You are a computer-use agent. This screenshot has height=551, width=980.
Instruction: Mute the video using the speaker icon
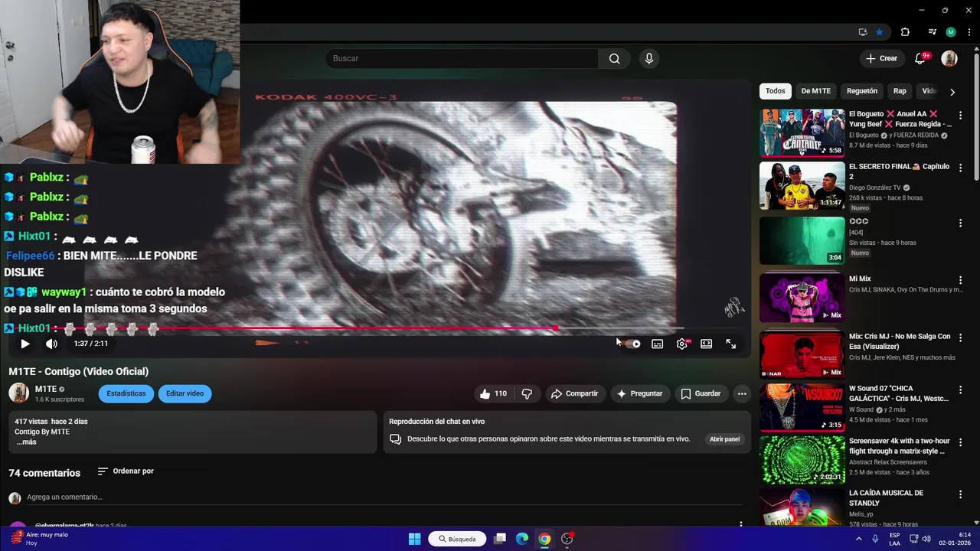[51, 344]
